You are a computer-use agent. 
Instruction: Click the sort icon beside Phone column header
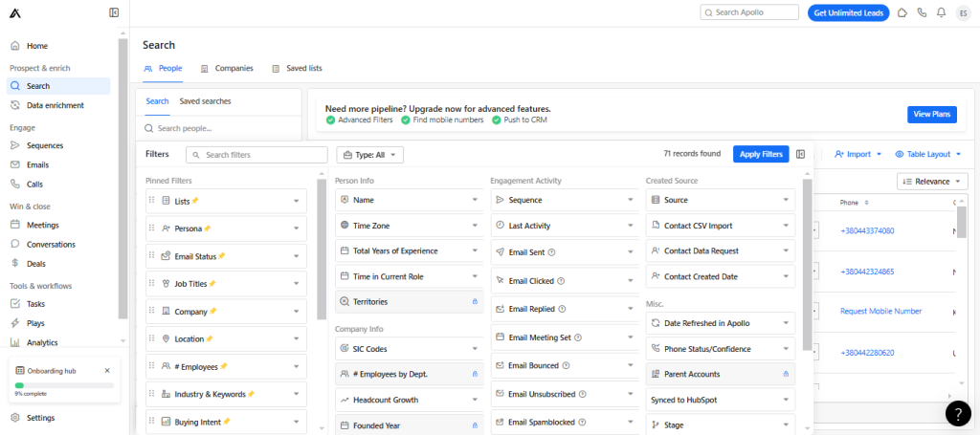click(x=867, y=203)
